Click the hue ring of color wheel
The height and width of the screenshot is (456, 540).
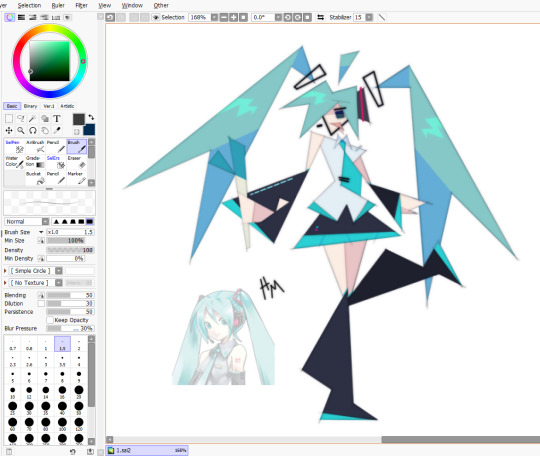point(50,28)
